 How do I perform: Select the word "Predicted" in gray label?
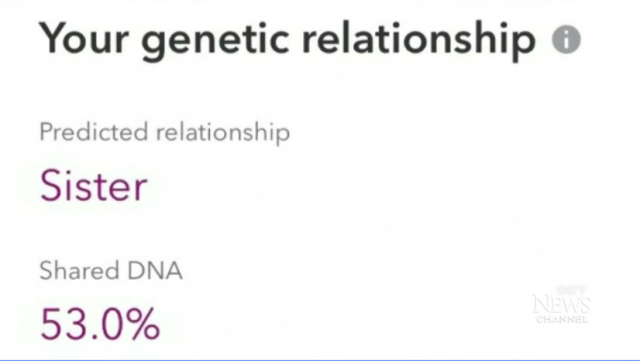(93, 131)
